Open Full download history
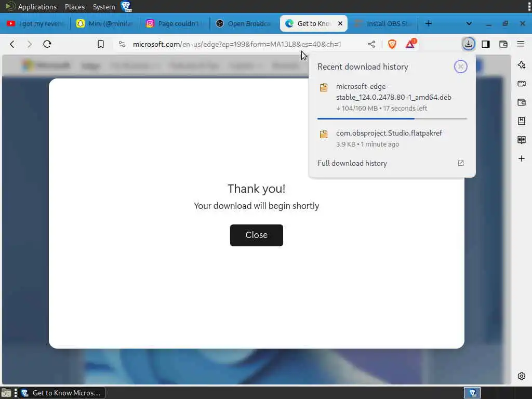Viewport: 532px width, 399px height. tap(352, 163)
